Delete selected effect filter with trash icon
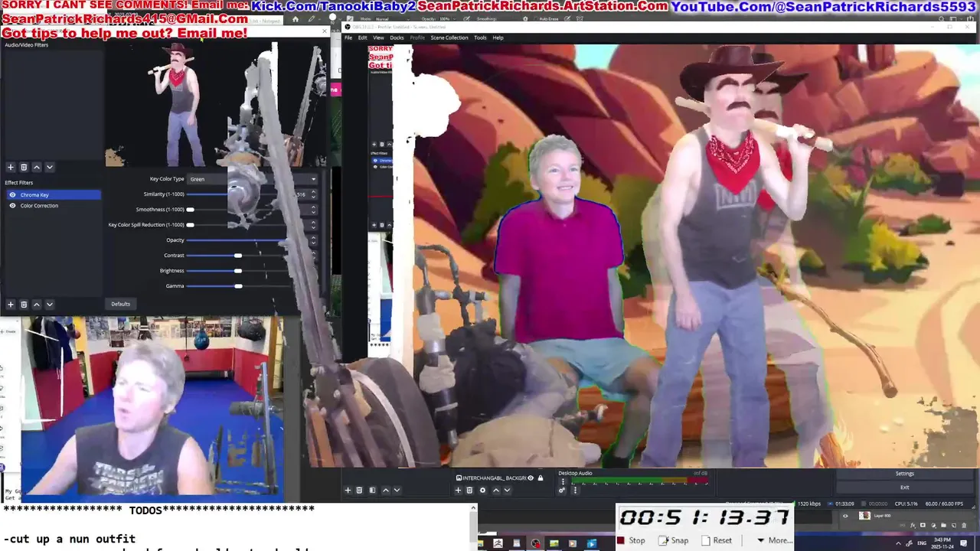The height and width of the screenshot is (551, 980). [x=24, y=304]
